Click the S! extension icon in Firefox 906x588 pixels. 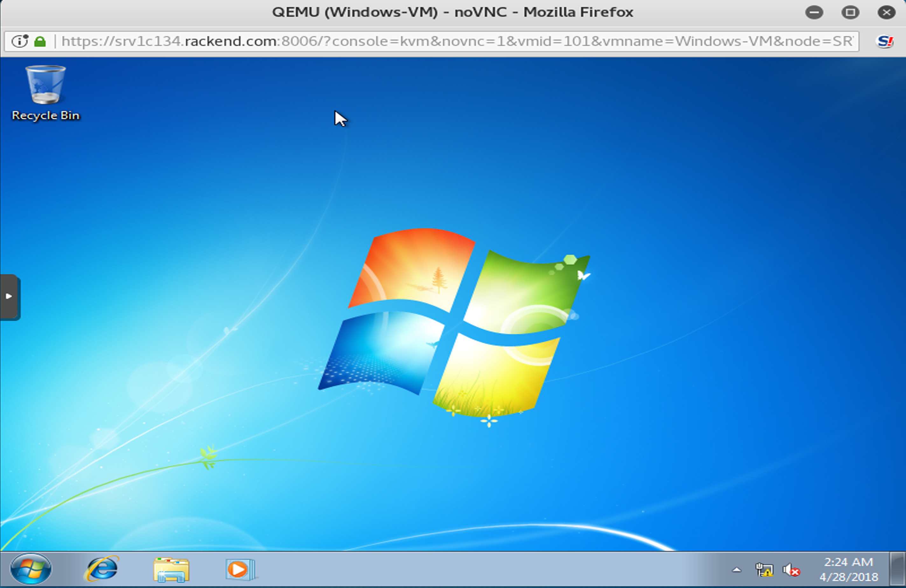coord(885,41)
